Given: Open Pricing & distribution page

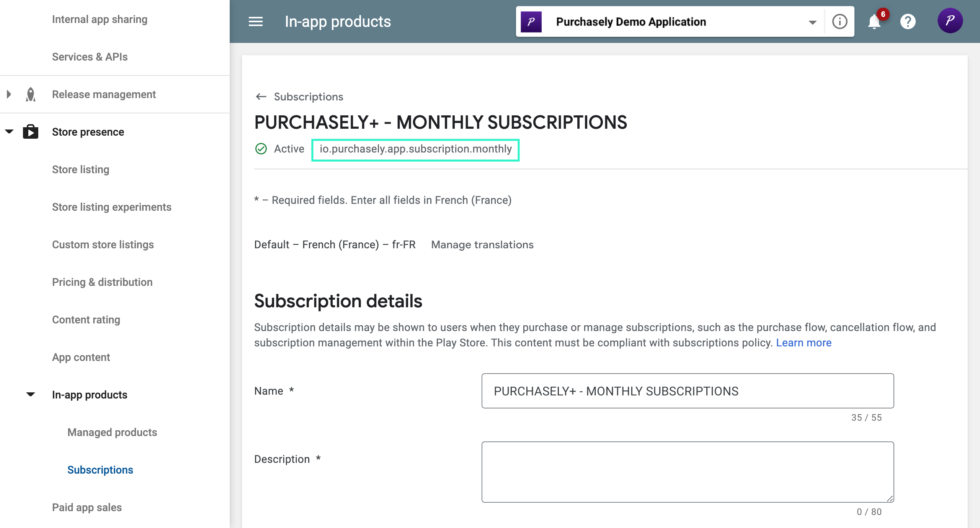Looking at the screenshot, I should 102,282.
